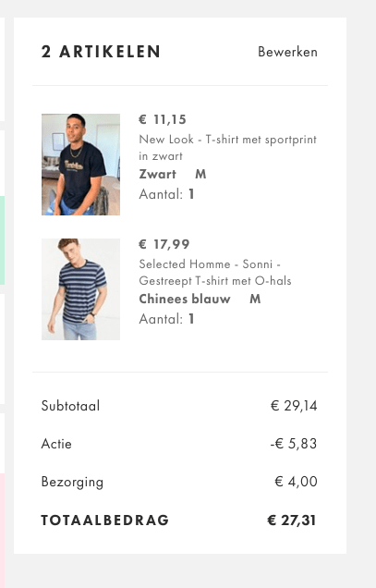Click the Subtotaal label

click(70, 406)
